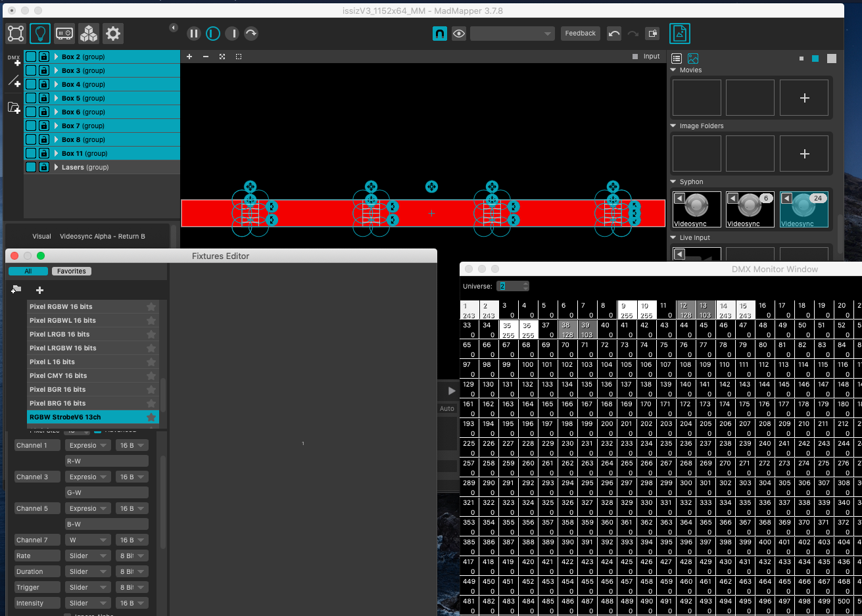This screenshot has height=616, width=862.
Task: Zoom in canvas with plus icon
Action: coord(189,57)
